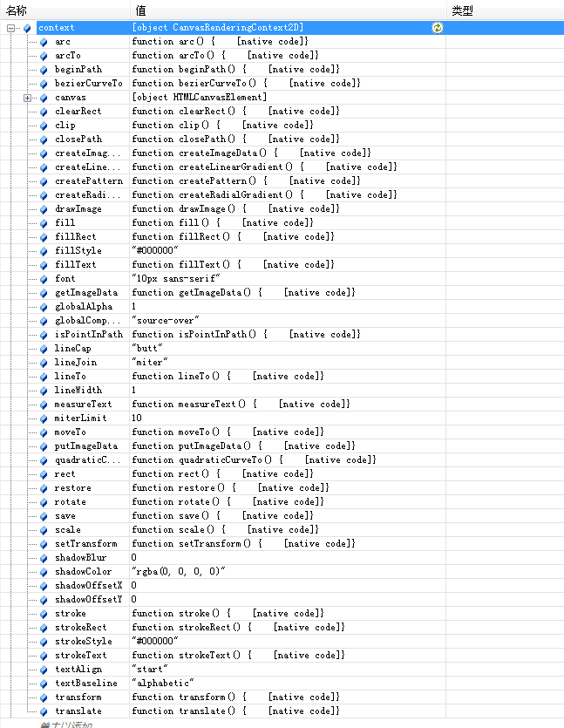564x728 pixels.
Task: Click the "miter" lineJoin value
Action: pyautogui.click(x=150, y=362)
